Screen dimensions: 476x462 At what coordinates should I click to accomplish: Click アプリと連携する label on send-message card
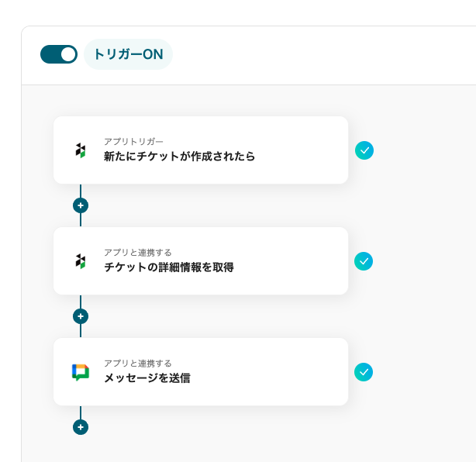point(138,363)
